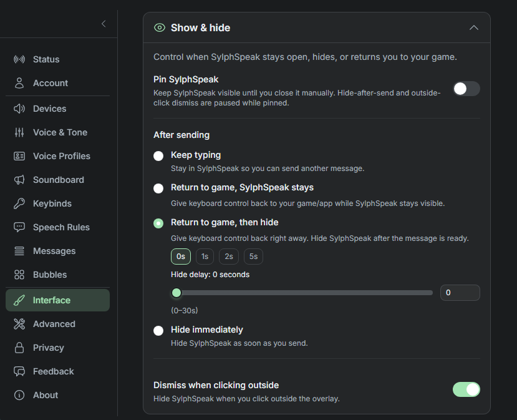
Task: Select Return to game, SylphSpeak stays radio
Action: click(x=158, y=188)
